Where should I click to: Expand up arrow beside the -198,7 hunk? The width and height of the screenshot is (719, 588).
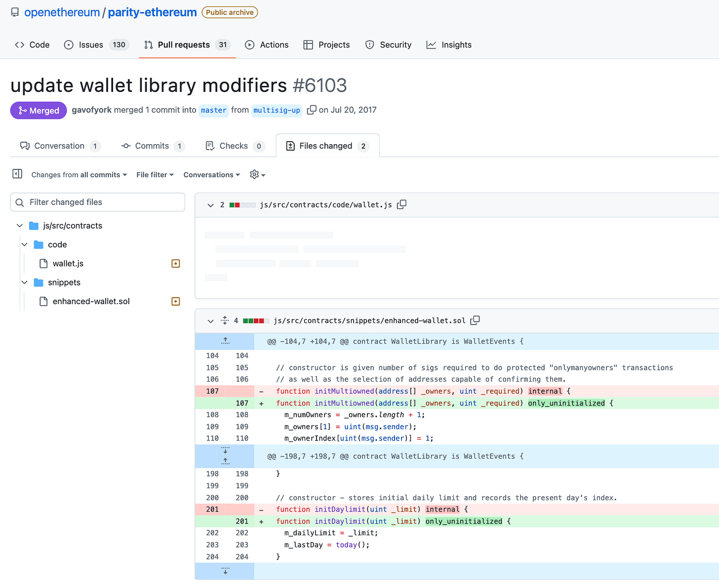point(225,462)
